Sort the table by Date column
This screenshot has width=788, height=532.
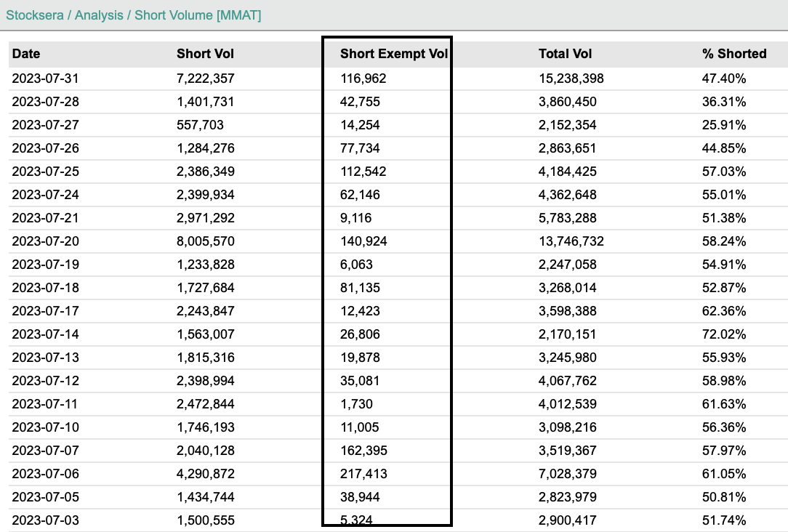(25, 54)
